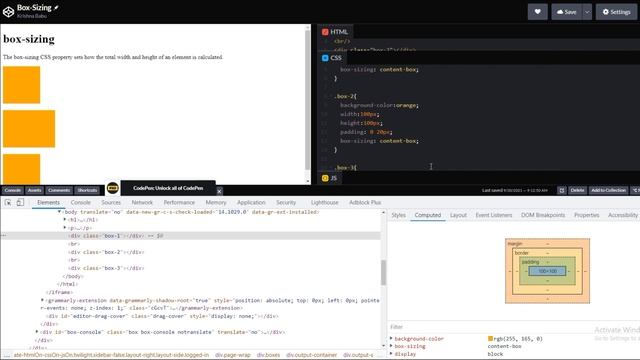
Task: Save the pen with Save button
Action: (567, 12)
